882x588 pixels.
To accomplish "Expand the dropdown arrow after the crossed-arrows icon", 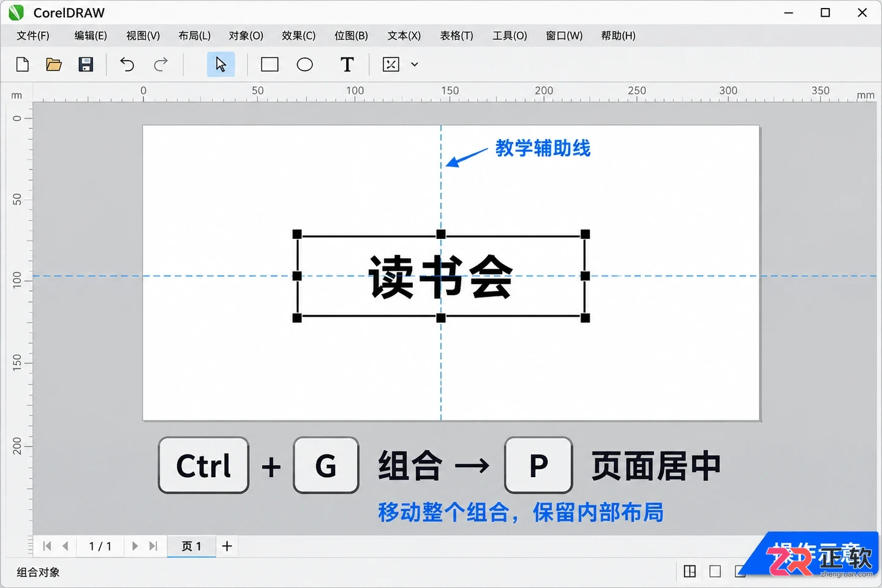I will point(415,64).
